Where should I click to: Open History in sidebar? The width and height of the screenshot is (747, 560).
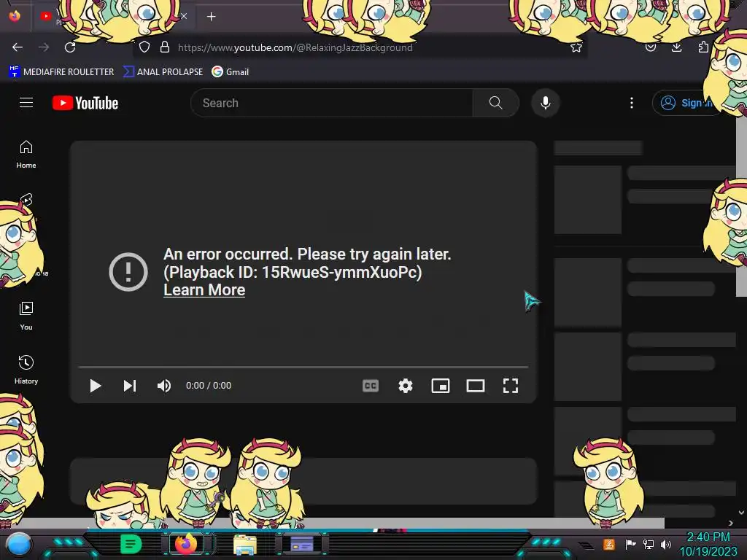[26, 370]
